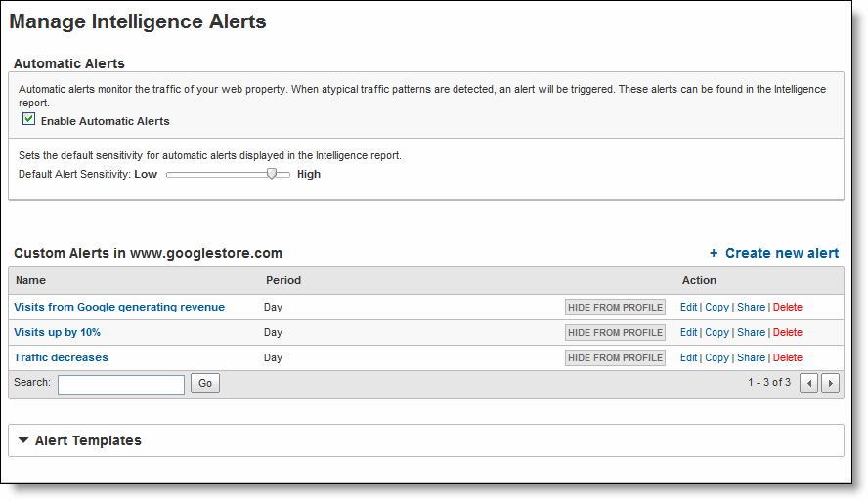Open Create new alert link
The height and width of the screenshot is (500, 868).
coord(782,253)
